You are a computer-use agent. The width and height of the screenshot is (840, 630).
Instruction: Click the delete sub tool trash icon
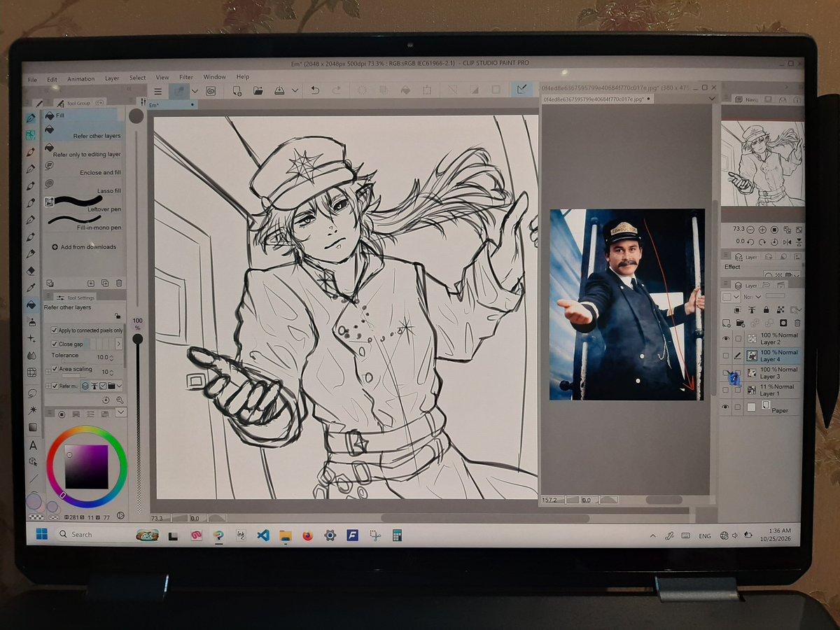pyautogui.click(x=119, y=283)
